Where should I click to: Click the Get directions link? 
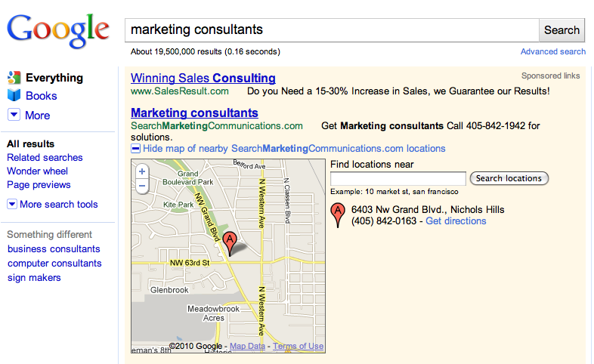(x=456, y=221)
